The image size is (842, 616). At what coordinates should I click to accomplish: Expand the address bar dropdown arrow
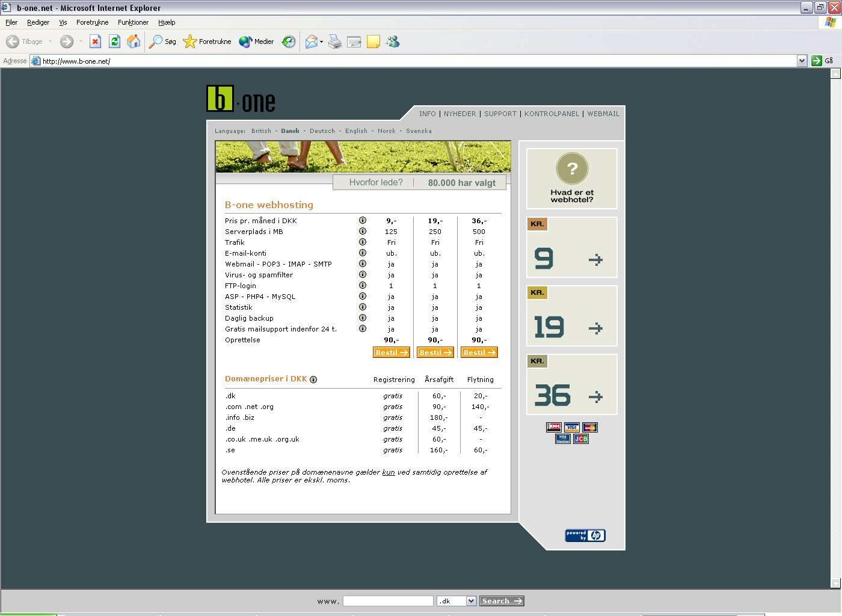(x=802, y=61)
